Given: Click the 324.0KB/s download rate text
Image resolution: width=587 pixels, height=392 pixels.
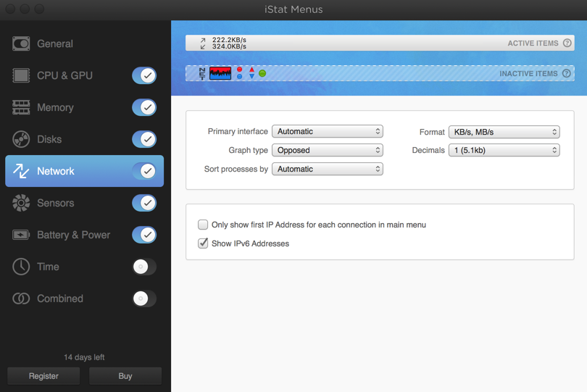Looking at the screenshot, I should pos(229,46).
